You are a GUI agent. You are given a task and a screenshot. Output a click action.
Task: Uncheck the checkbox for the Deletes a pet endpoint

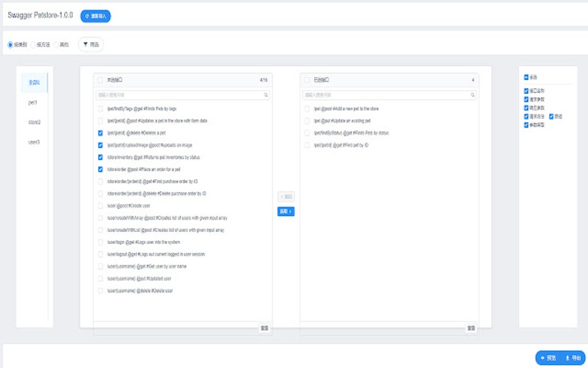coord(99,133)
